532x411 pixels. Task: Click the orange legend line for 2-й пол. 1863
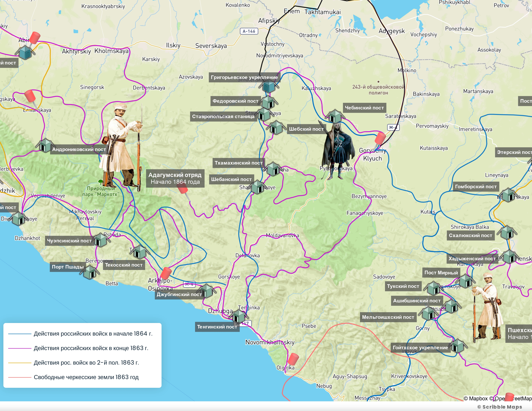[x=20, y=363]
